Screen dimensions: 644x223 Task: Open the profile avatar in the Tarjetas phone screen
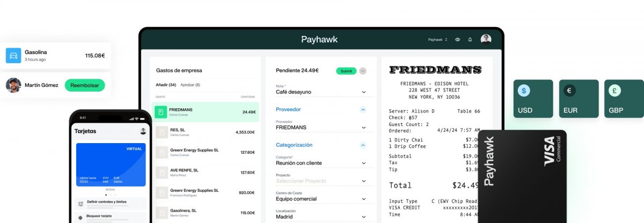coord(143,131)
